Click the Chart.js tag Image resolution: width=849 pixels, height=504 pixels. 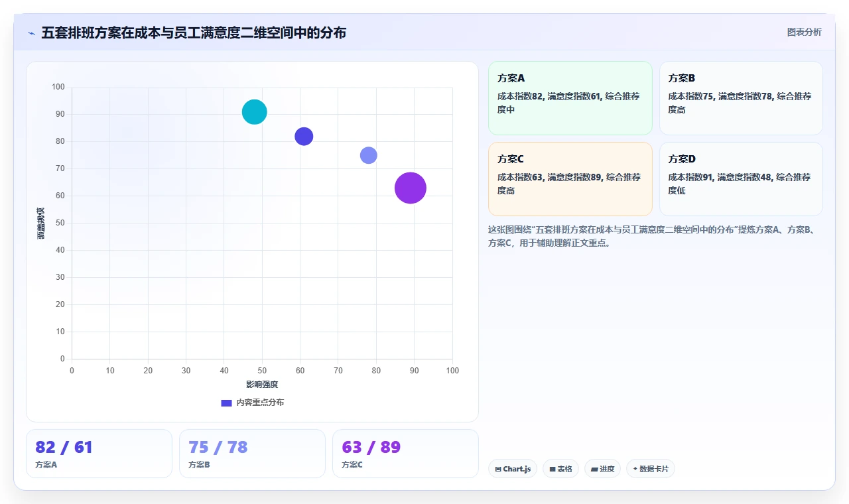click(x=513, y=469)
